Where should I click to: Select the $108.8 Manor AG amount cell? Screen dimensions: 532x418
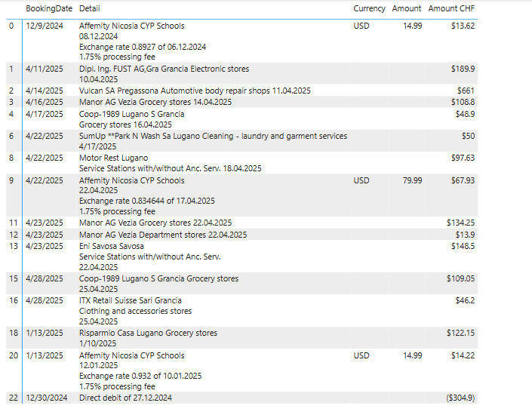click(463, 102)
